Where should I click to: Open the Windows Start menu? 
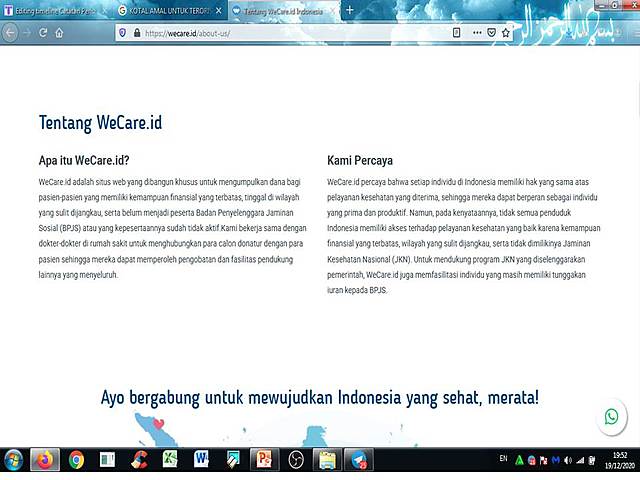[13, 460]
